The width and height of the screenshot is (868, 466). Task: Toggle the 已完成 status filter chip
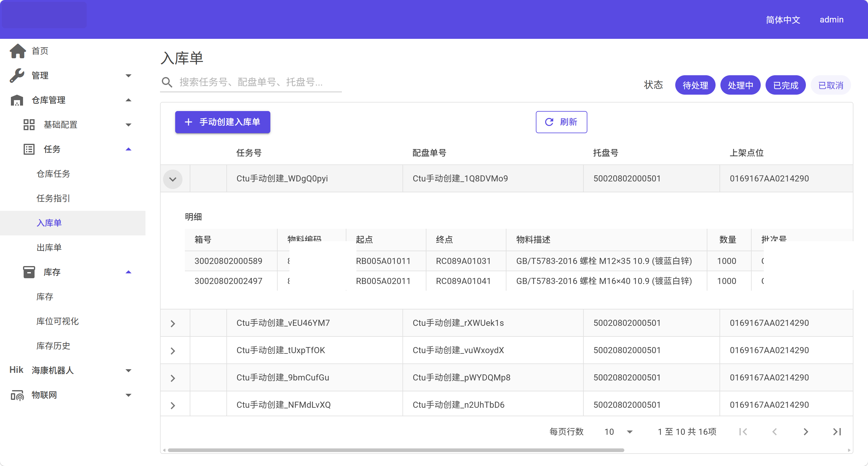786,85
